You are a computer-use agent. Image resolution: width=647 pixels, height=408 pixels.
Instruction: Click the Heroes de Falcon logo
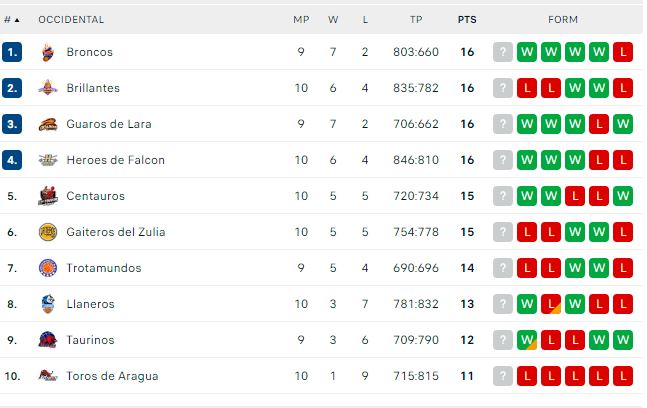(x=48, y=160)
